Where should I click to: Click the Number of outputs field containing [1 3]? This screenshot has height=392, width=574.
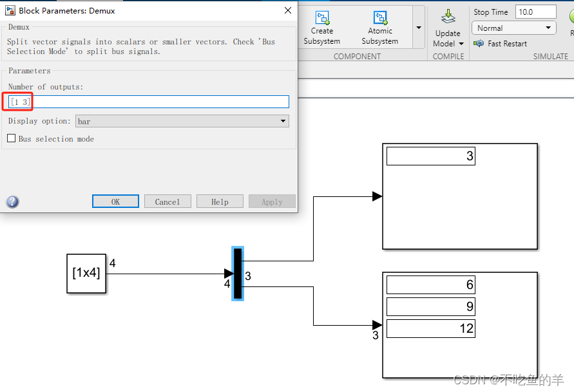[148, 101]
